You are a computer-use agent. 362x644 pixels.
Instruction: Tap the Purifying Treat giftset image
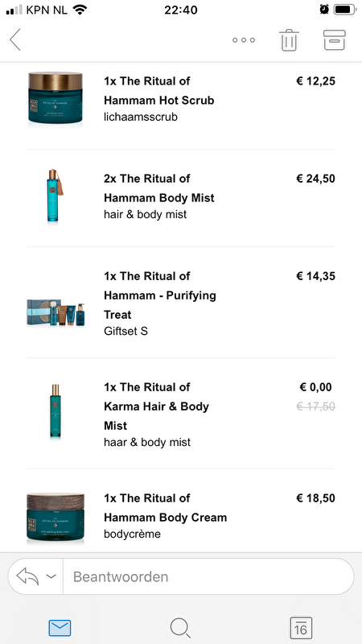pos(56,312)
